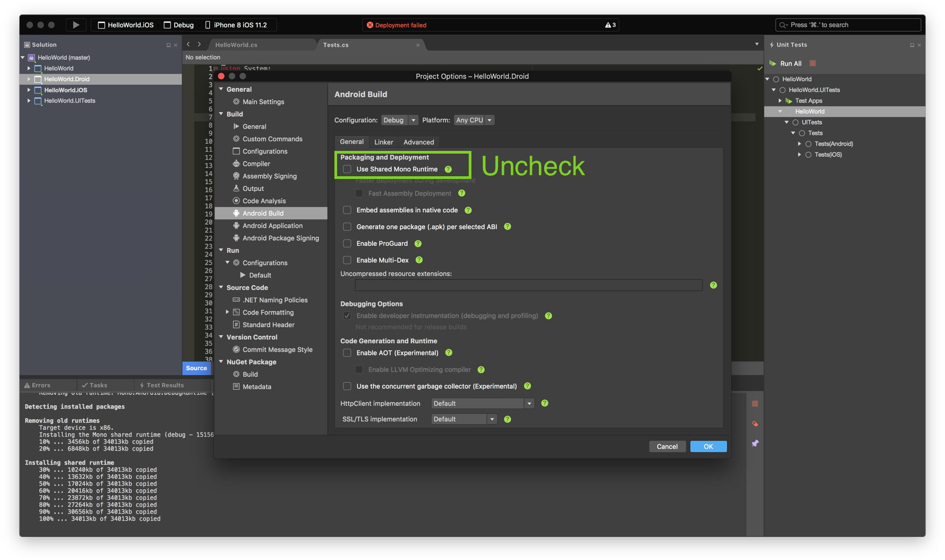
Task: Switch to the Advanced tab
Action: click(x=419, y=142)
